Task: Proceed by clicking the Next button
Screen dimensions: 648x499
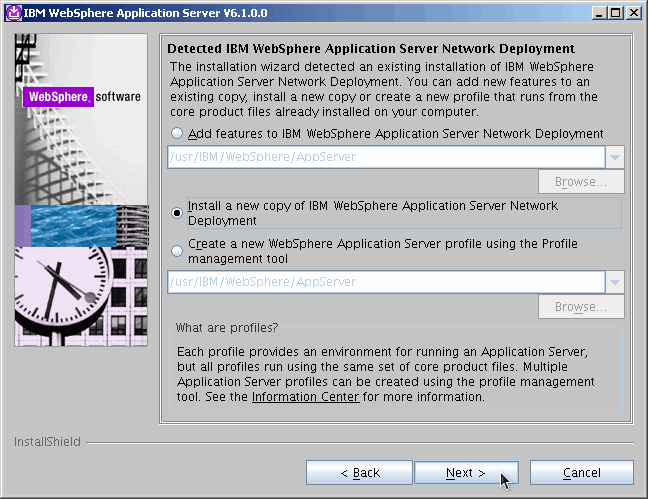Action: click(466, 472)
